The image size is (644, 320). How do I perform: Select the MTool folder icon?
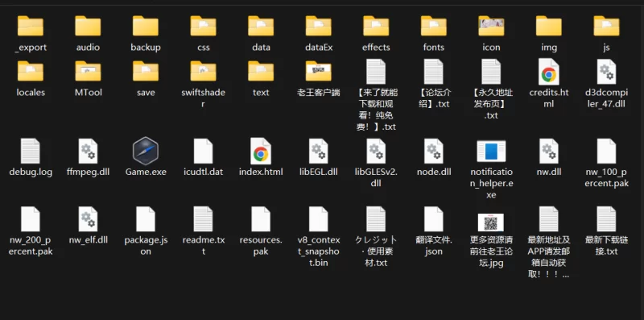(x=88, y=71)
